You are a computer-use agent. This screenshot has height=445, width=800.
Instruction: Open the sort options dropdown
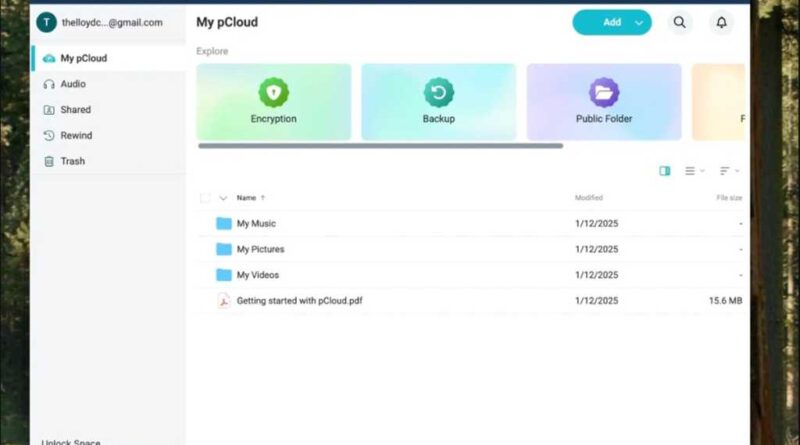(x=729, y=171)
